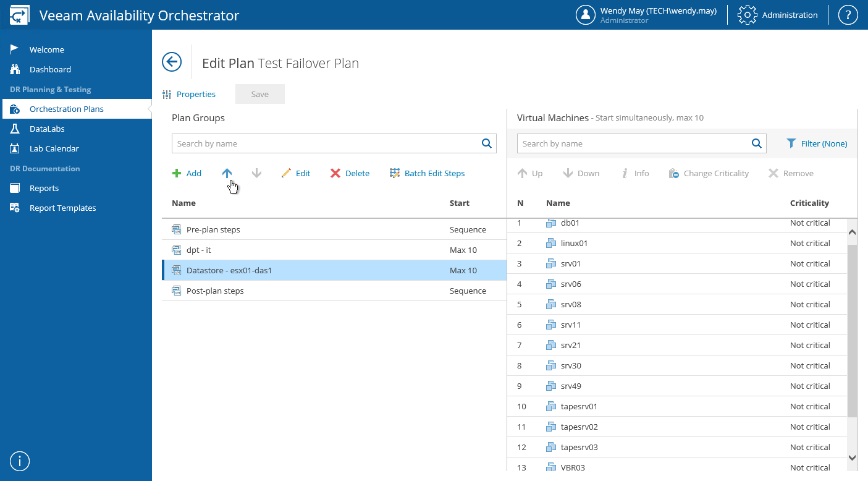The height and width of the screenshot is (481, 868).
Task: Add a new plan group
Action: [x=187, y=174]
